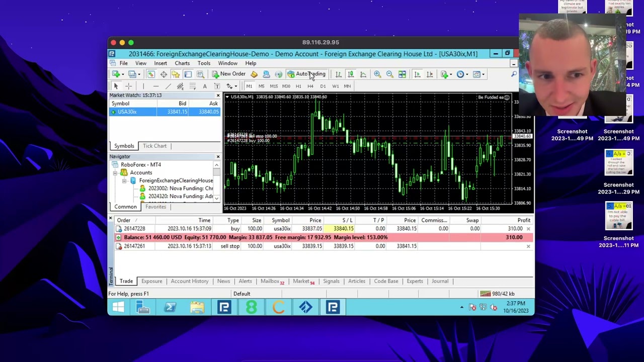The width and height of the screenshot is (644, 362).
Task: Open the Charts menu
Action: click(x=182, y=63)
